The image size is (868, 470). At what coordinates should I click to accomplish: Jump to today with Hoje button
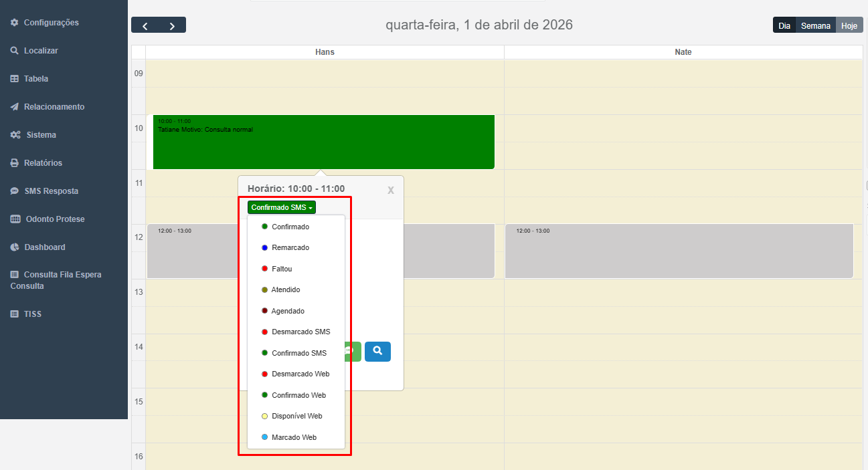pos(849,25)
